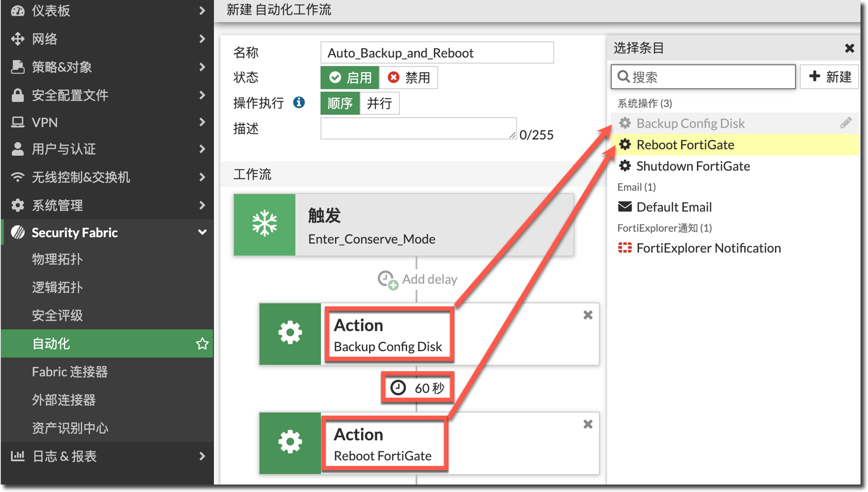Click the Add delay clock icon
This screenshot has width=868, height=492.
[x=387, y=280]
